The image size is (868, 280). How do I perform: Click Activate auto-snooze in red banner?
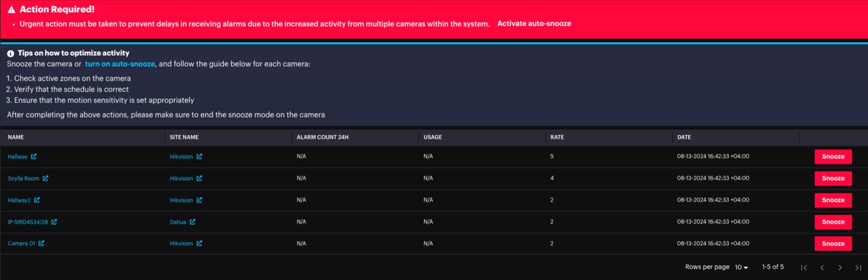534,24
